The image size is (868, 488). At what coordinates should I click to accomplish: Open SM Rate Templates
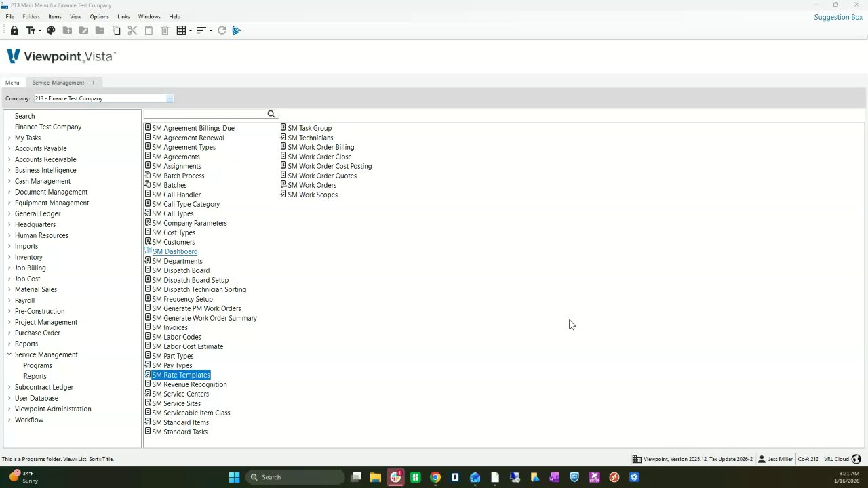[x=181, y=375]
